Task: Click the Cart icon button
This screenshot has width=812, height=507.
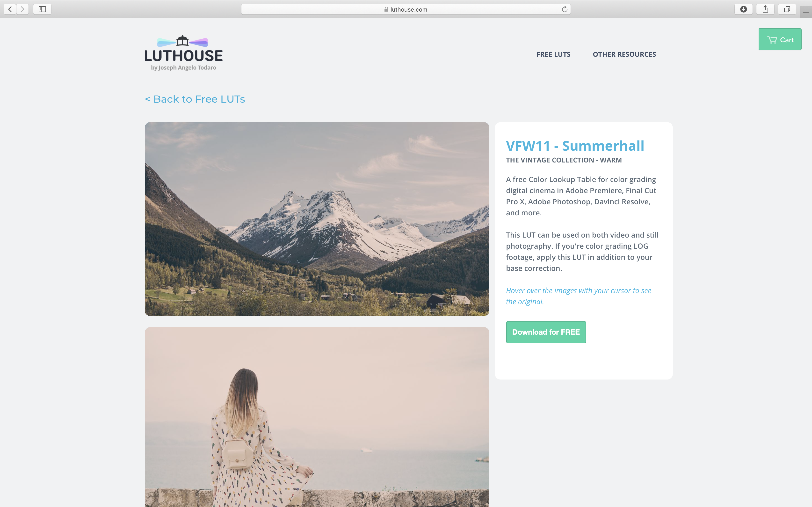Action: click(x=780, y=39)
